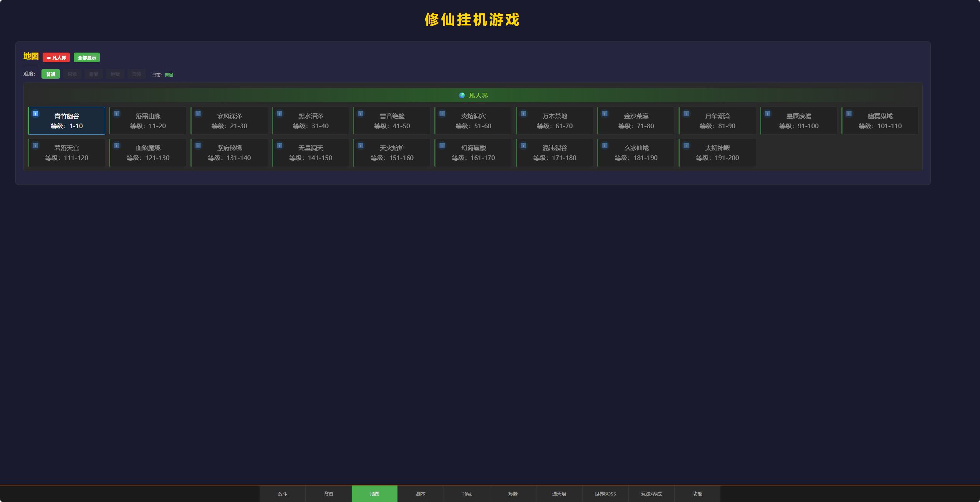Screen dimensions: 980x502
Task: Open info icon on 青竹幽谷 map card
Action: coord(35,114)
